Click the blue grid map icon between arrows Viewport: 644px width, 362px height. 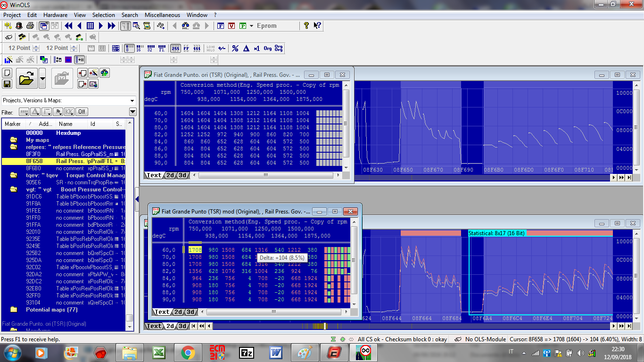90,25
